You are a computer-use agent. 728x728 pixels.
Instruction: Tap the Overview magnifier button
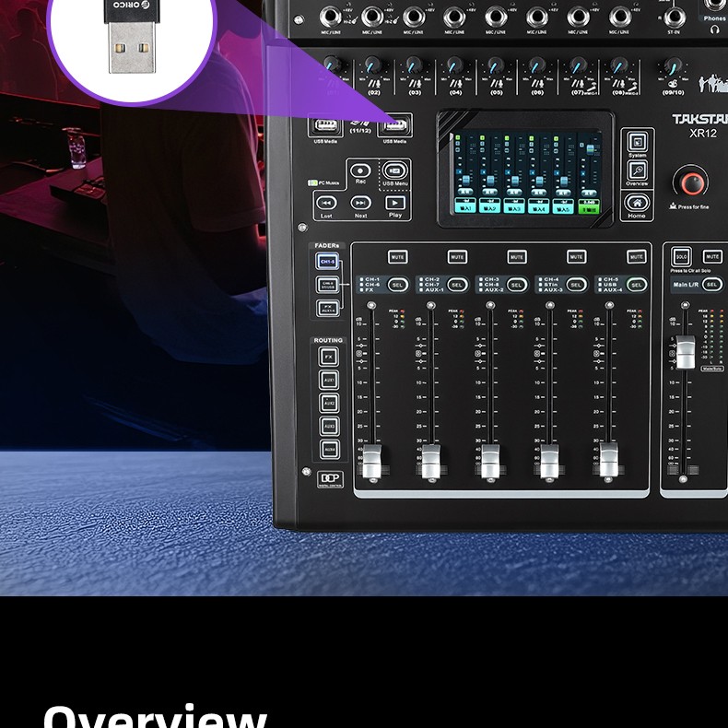pyautogui.click(x=637, y=170)
